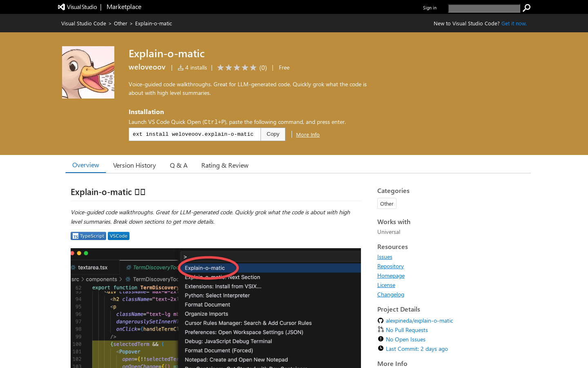Open the Repository resource link

coord(390,266)
